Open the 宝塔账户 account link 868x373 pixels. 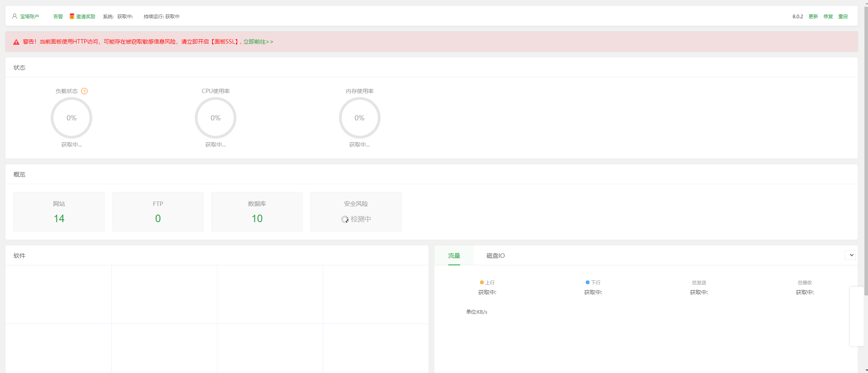pyautogui.click(x=30, y=17)
